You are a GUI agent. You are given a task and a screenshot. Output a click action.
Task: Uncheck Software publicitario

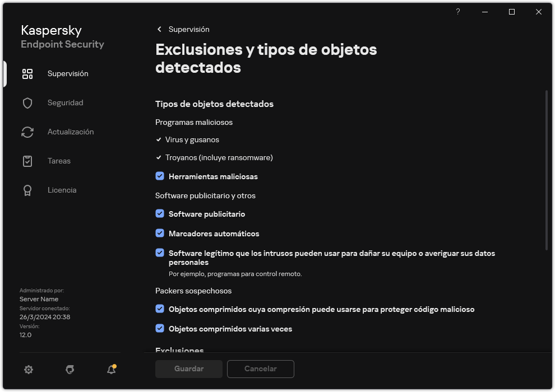click(160, 214)
